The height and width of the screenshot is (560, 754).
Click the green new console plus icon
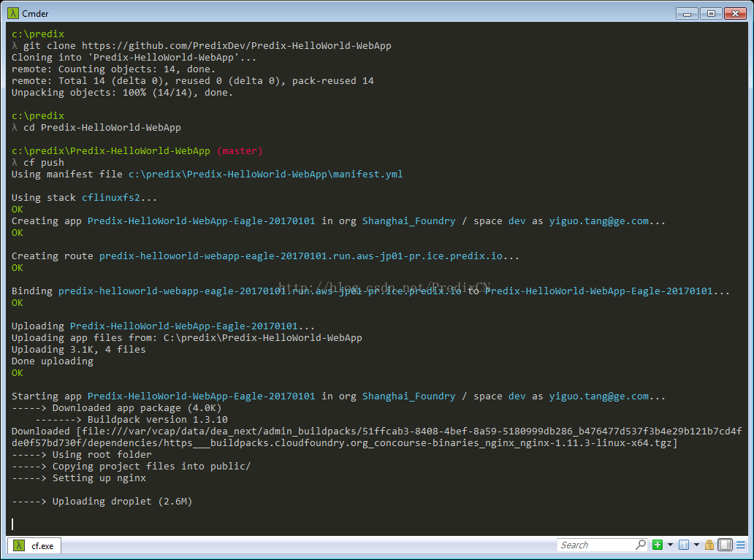(658, 545)
